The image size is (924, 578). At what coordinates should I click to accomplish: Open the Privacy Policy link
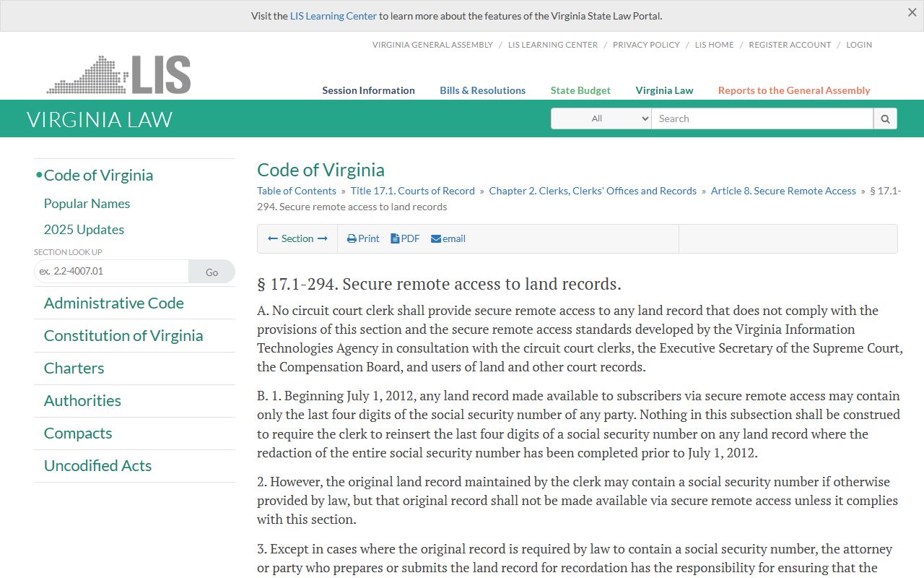pyautogui.click(x=646, y=45)
